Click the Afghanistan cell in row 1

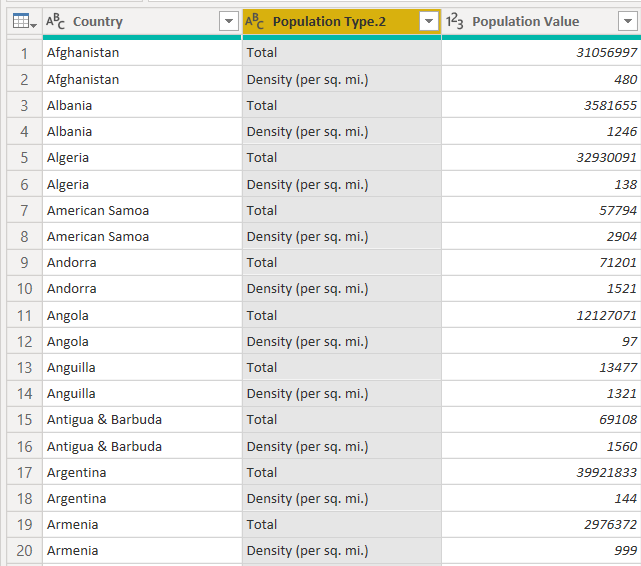[142, 53]
